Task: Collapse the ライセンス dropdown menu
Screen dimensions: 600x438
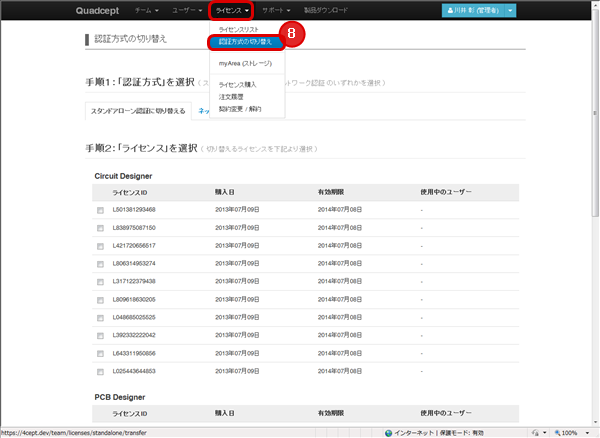Action: coord(232,11)
